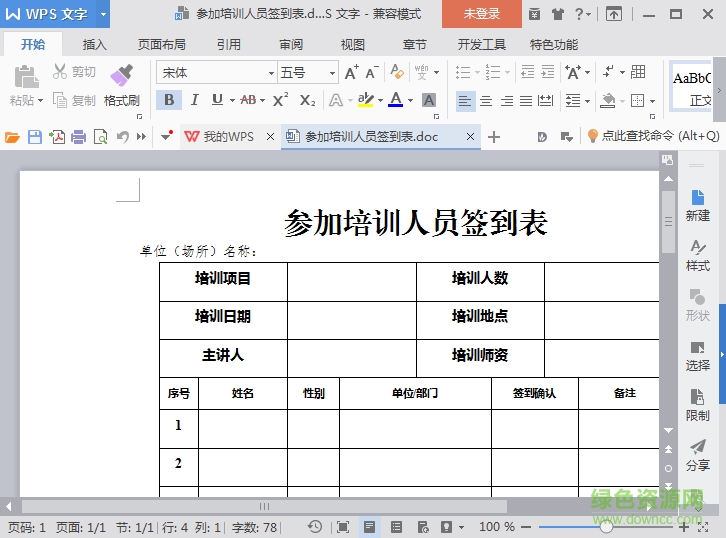Switch to the 插入 (Insert) ribbon tab

click(x=94, y=45)
